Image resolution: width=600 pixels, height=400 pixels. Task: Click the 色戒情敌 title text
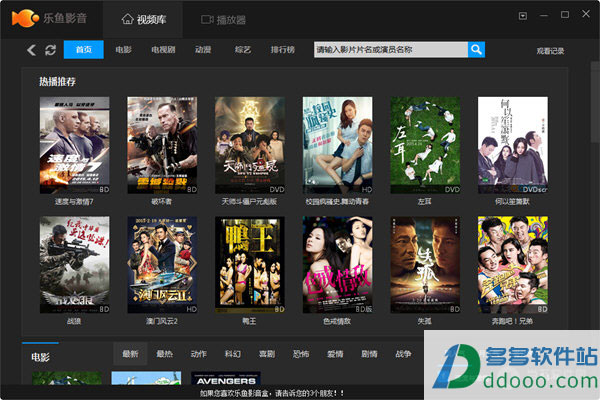[337, 321]
